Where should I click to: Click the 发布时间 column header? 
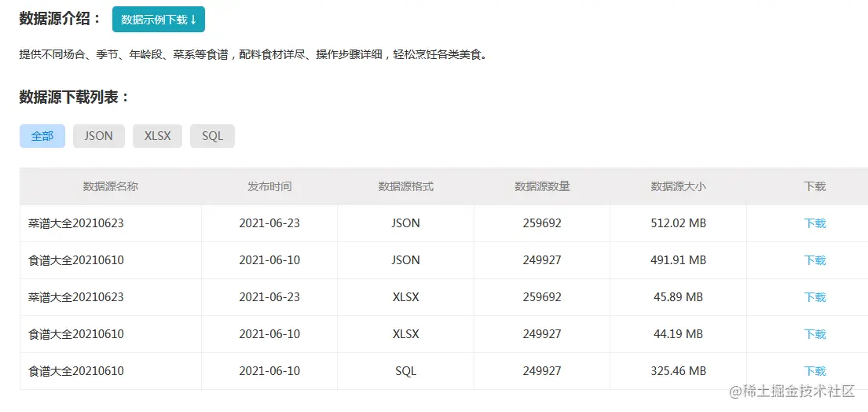[x=269, y=186]
